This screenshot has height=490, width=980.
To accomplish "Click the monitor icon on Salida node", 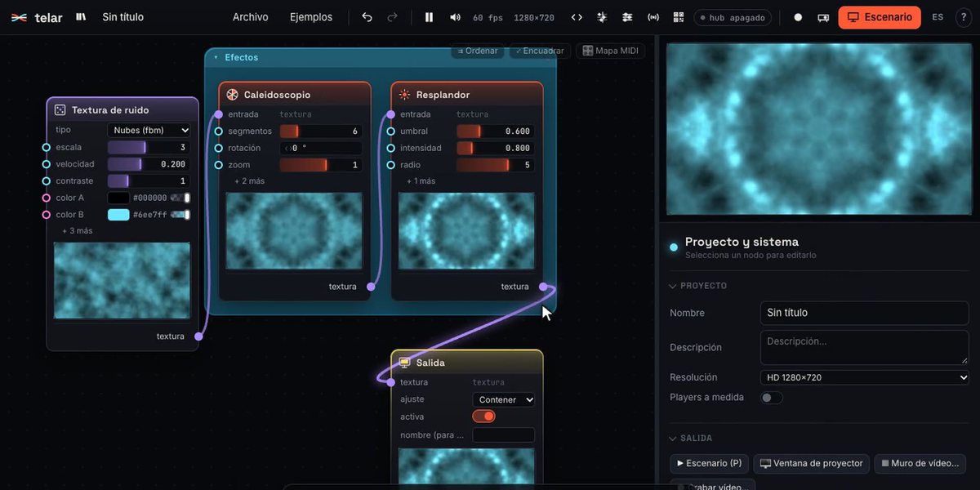I will (x=404, y=363).
